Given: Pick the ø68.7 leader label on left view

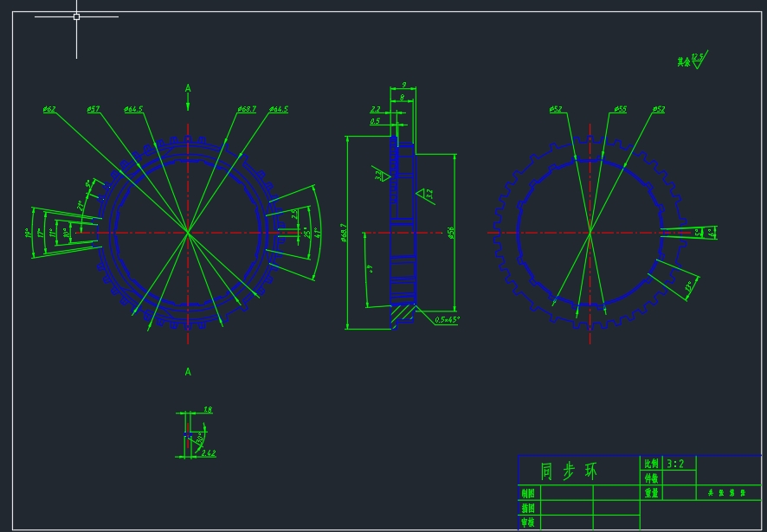Looking at the screenshot, I should click(x=247, y=109).
